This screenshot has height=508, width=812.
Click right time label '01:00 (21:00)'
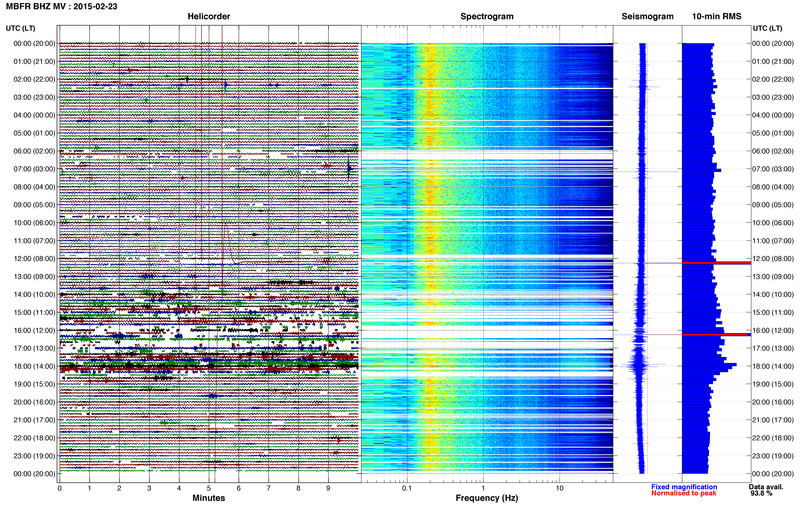pos(773,62)
